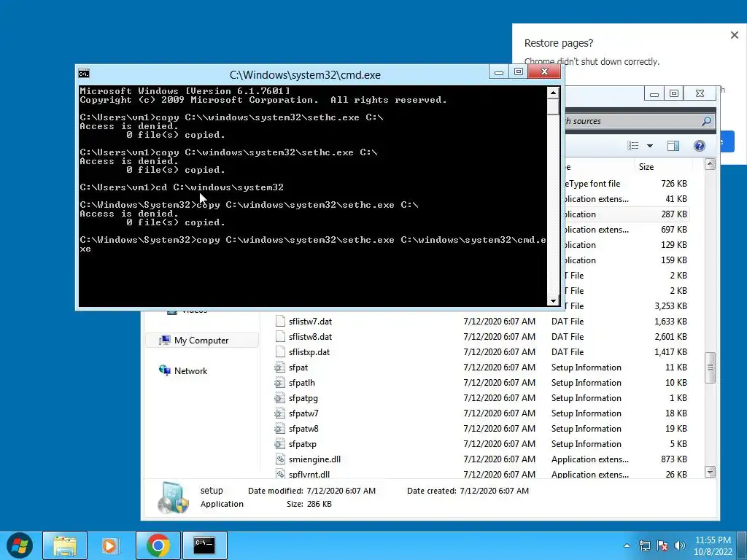
Task: Click Explorer file list scroll up arrow
Action: tap(710, 164)
